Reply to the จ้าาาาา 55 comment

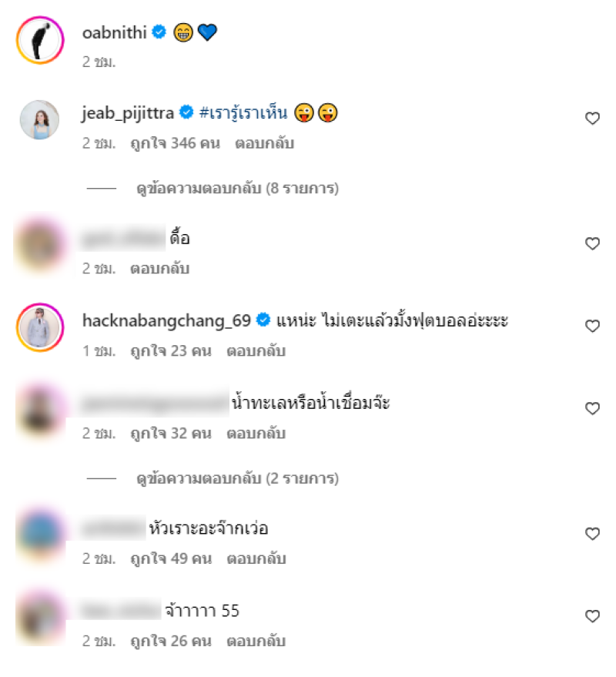[x=256, y=641]
